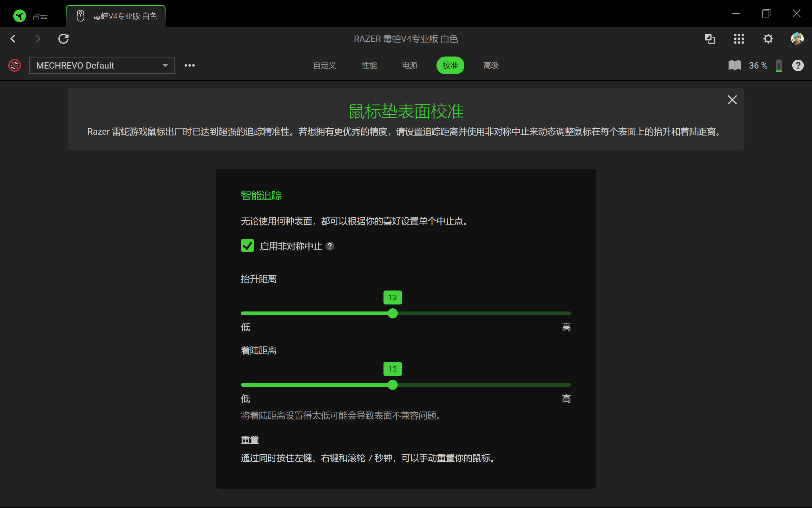The height and width of the screenshot is (508, 812).
Task: Go back with the left arrow
Action: 13,39
